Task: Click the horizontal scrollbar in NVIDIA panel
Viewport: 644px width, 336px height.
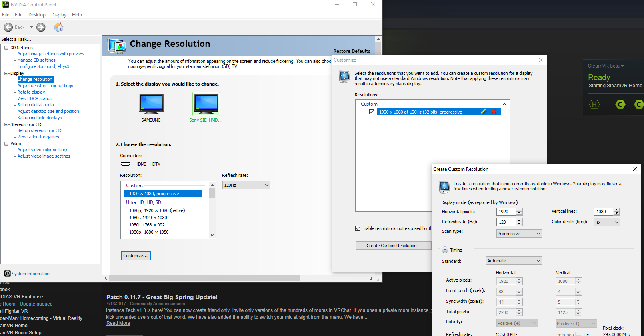Action: (204, 278)
